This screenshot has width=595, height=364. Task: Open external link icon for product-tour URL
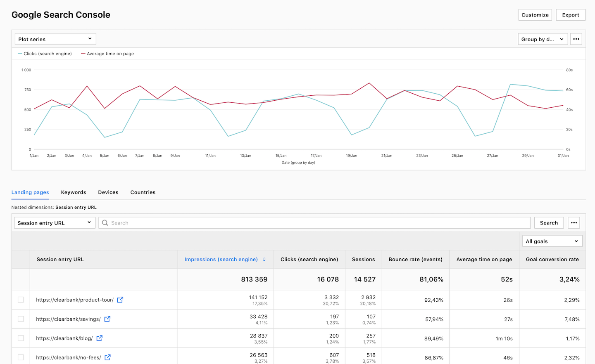(120, 300)
